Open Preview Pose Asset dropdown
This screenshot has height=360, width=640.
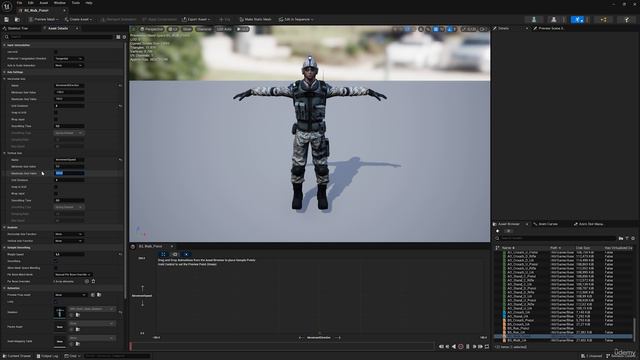coord(71,295)
